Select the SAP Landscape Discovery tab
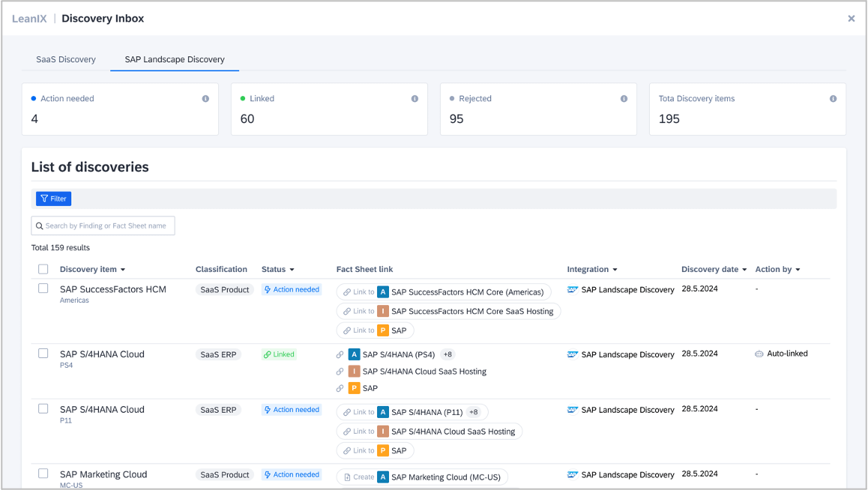Viewport: 868px width, 490px height. click(x=174, y=59)
